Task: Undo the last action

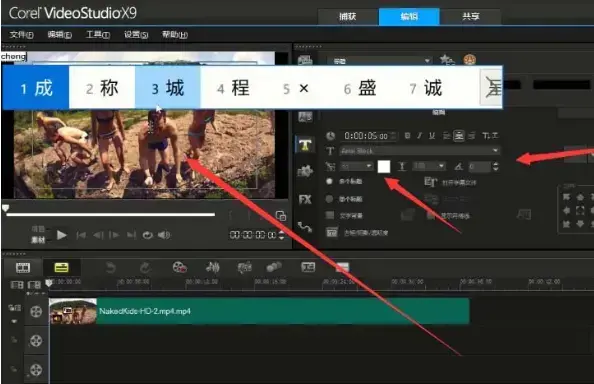Action: (110, 268)
